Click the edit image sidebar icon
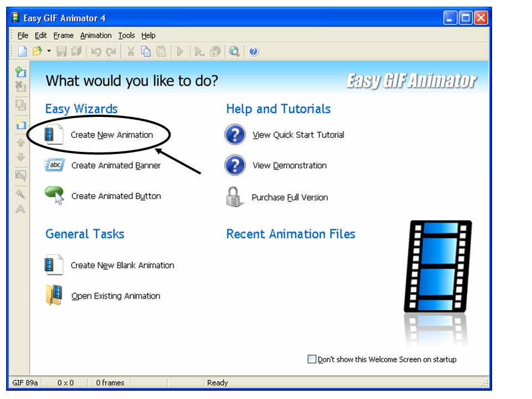532x399 pixels. [x=21, y=176]
